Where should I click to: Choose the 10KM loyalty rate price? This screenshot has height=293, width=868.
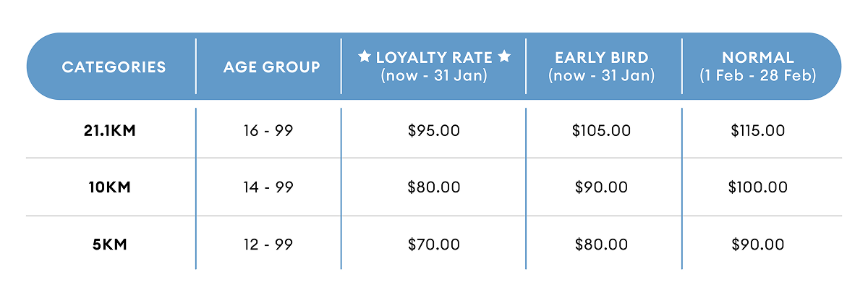(434, 187)
